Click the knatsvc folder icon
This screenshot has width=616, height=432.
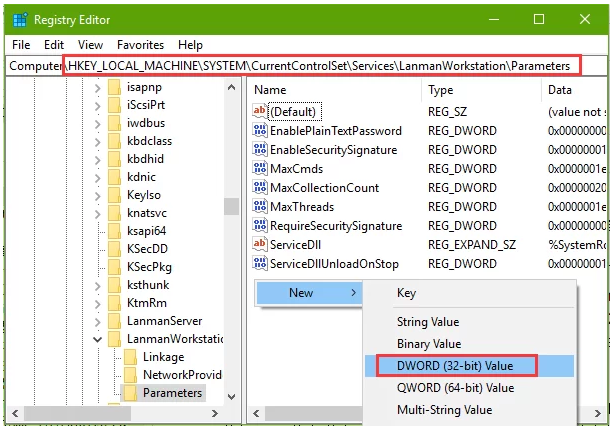[x=114, y=213]
